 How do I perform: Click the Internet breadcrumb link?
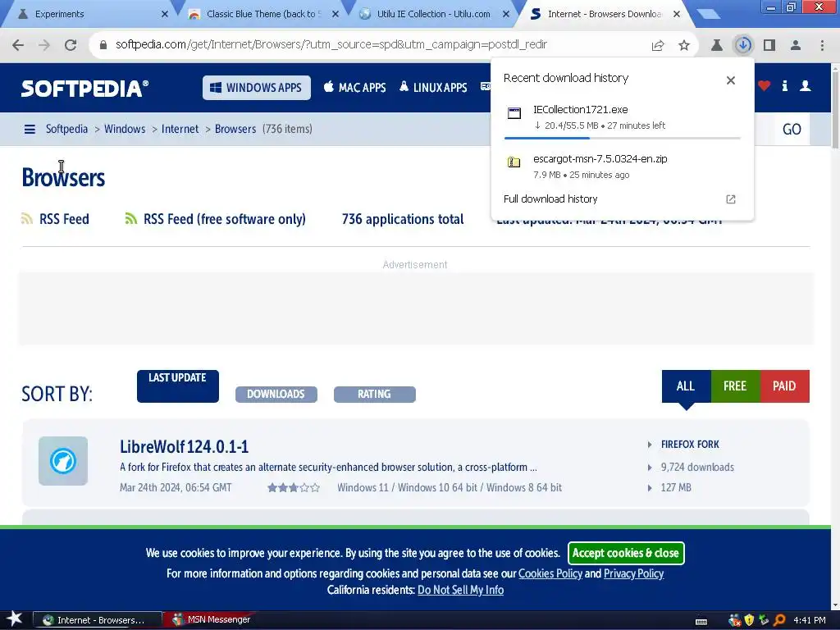click(x=180, y=129)
